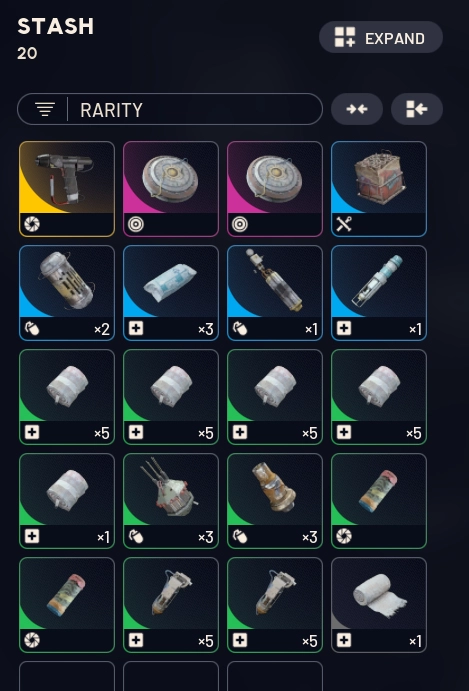Select the first pink disc mine item
The image size is (469, 691).
coord(171,189)
